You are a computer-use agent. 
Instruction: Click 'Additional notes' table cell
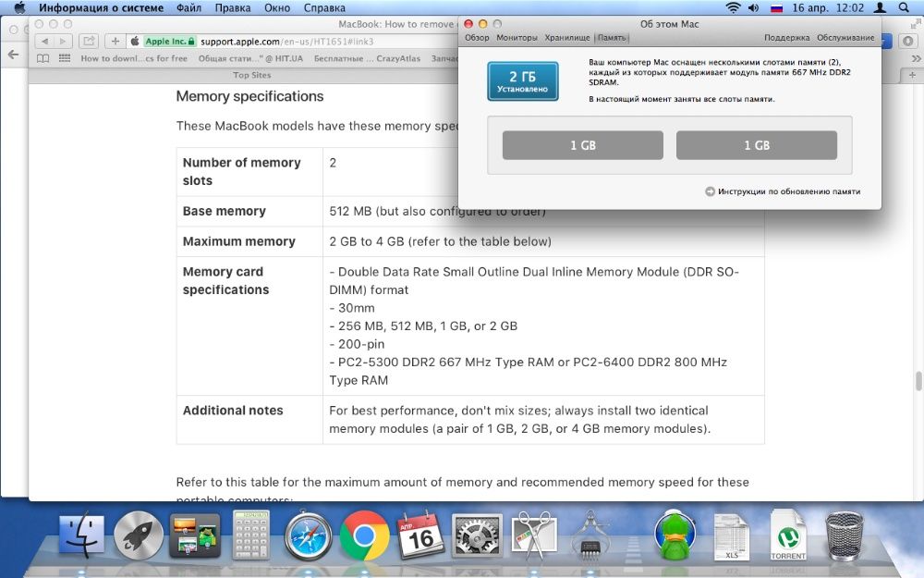pos(249,419)
